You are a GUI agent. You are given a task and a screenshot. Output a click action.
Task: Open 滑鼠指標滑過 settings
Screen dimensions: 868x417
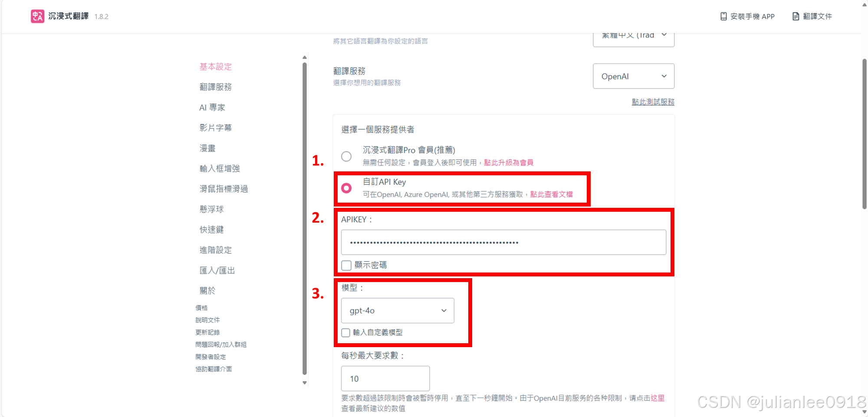pyautogui.click(x=224, y=189)
